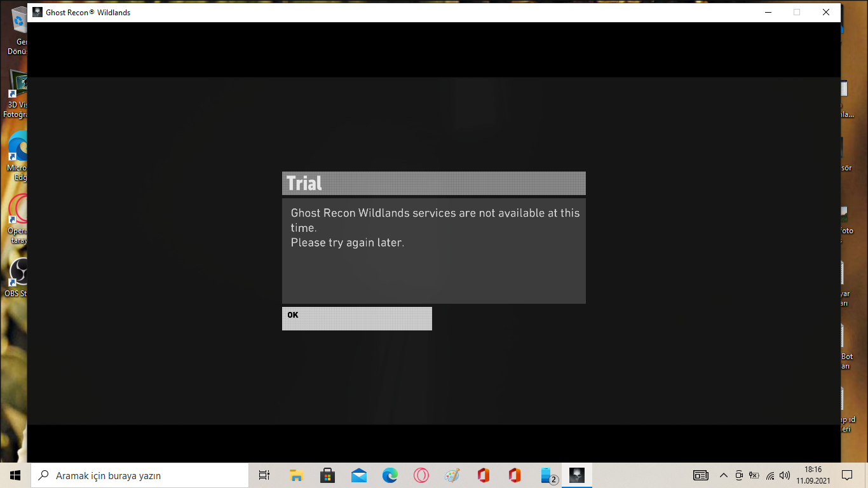Click the "Please try again later." message line

348,242
